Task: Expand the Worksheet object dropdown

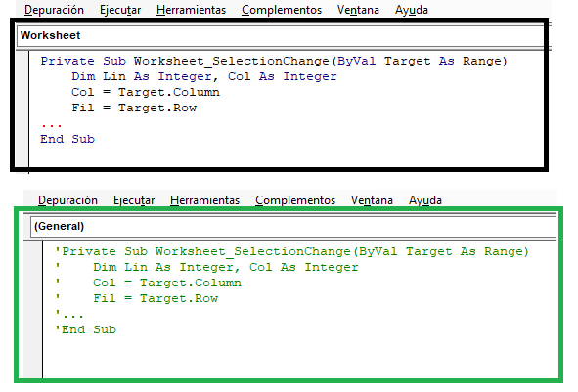Action: tap(280, 36)
